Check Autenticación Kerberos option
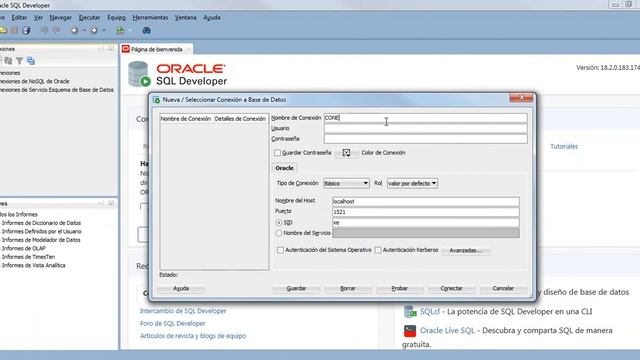This screenshot has height=360, width=640. [378, 250]
